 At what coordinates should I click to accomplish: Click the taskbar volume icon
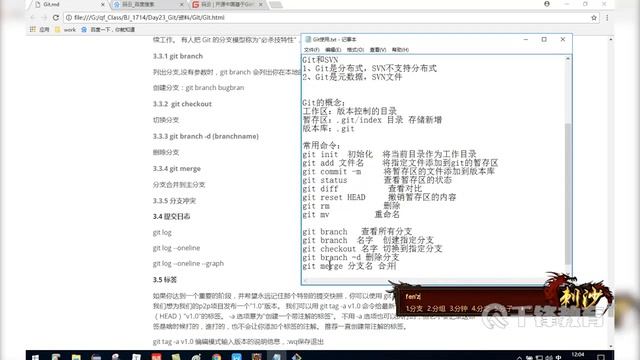click(x=549, y=358)
